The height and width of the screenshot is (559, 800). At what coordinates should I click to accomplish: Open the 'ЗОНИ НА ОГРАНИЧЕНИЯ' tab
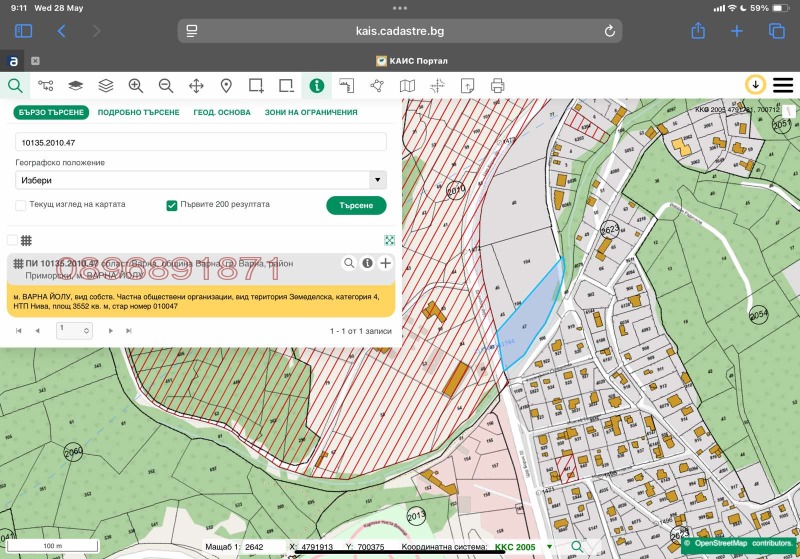point(310,113)
